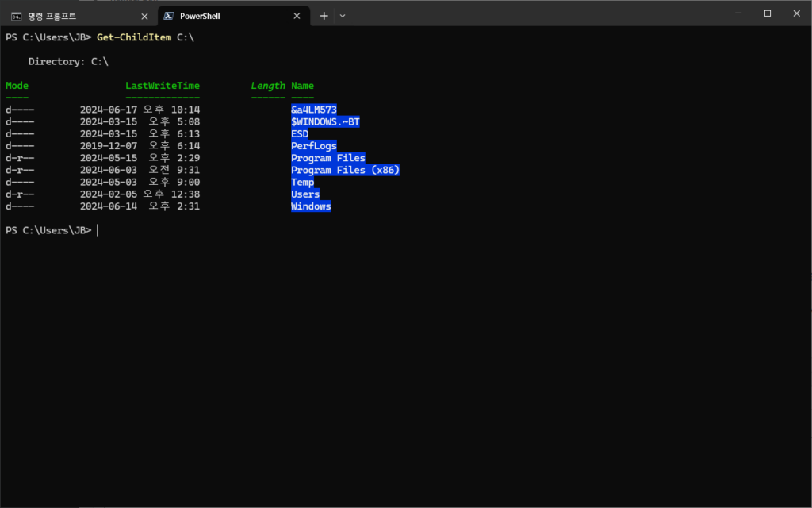
Task: Switch to the 명령 프롬프트 tab
Action: (x=52, y=16)
